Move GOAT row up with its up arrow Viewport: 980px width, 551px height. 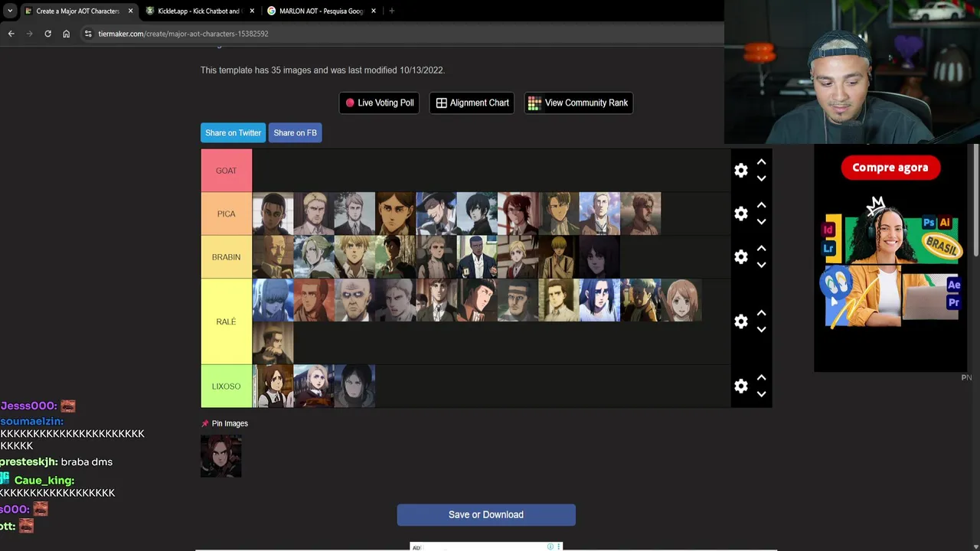click(761, 162)
